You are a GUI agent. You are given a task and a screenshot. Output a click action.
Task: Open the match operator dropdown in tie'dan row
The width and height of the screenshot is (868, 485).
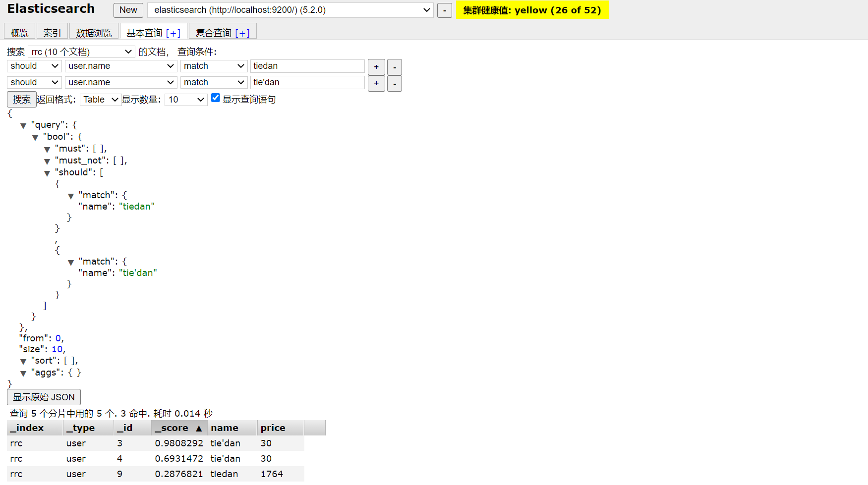pos(214,82)
